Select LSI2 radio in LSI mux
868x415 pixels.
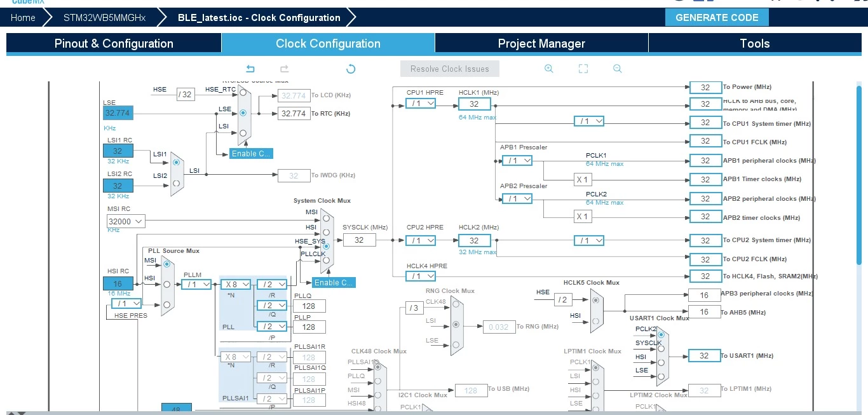(177, 182)
